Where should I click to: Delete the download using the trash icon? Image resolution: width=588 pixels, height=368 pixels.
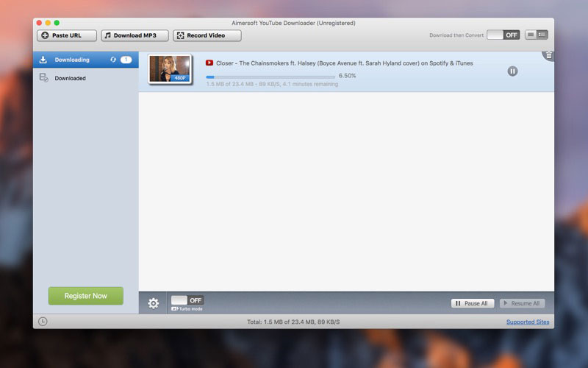pos(548,55)
